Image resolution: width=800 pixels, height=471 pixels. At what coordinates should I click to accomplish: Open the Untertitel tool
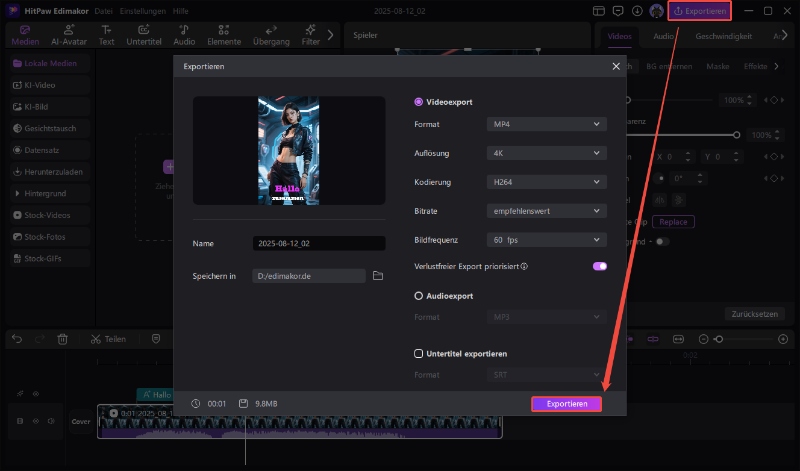tap(144, 36)
